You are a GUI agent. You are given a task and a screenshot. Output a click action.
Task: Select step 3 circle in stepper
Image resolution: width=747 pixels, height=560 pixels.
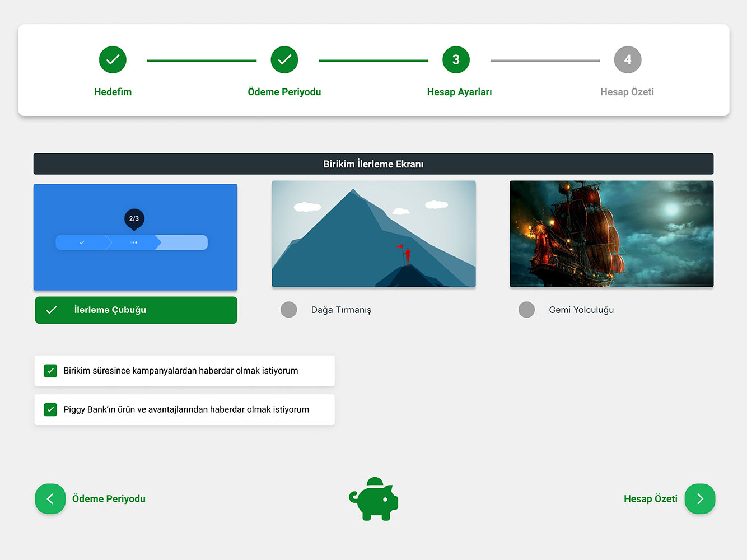pyautogui.click(x=456, y=60)
